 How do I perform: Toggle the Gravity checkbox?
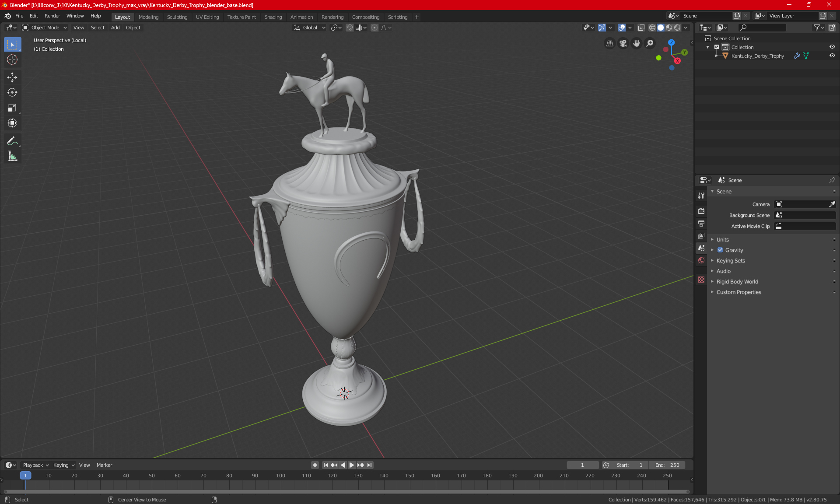coord(720,250)
